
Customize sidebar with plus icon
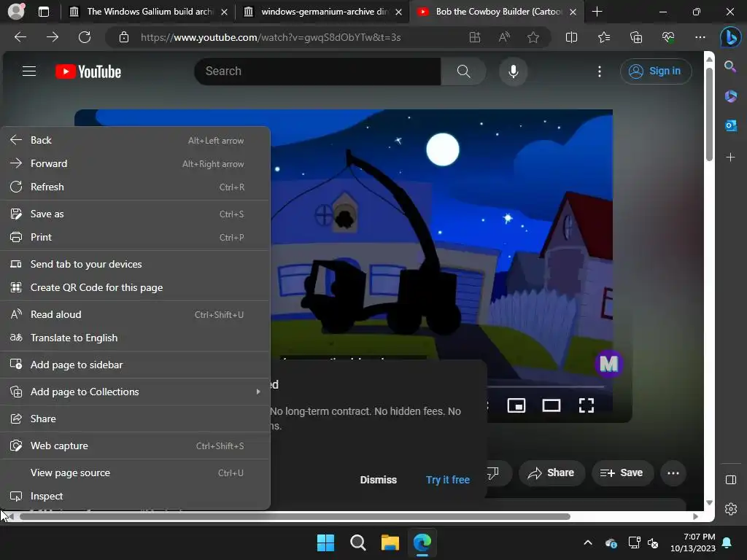730,157
